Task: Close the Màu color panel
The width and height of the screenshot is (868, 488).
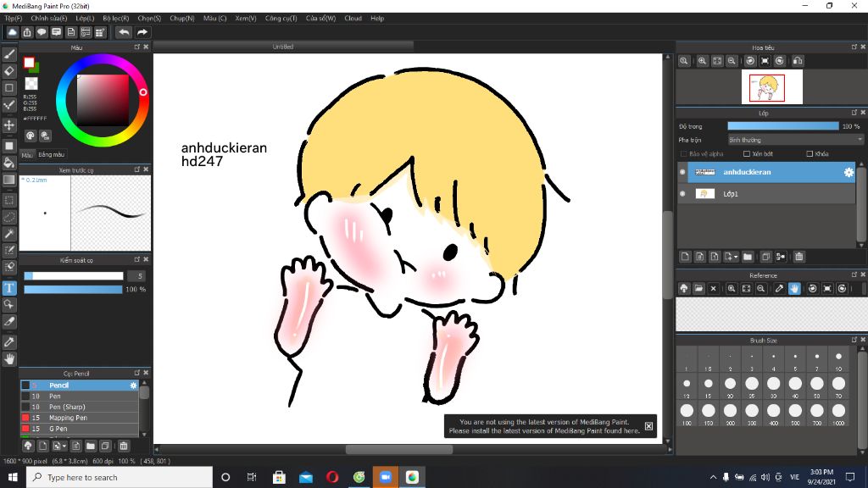Action: point(146,47)
